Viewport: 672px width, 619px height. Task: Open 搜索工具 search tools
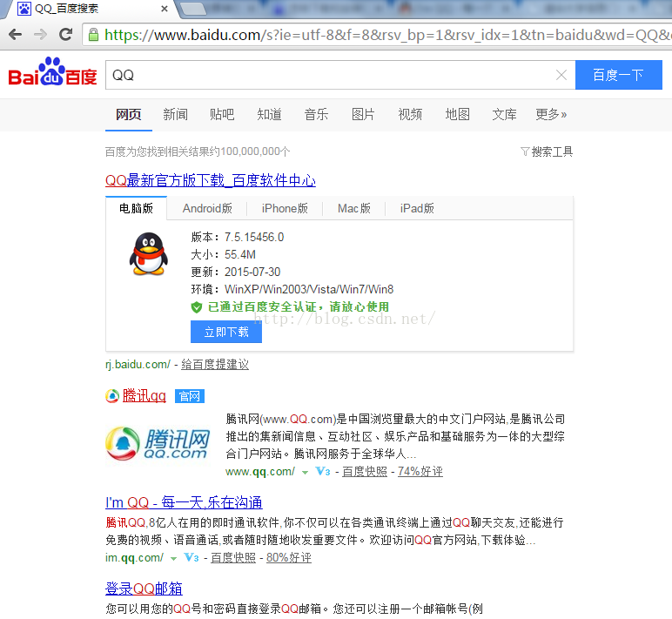pos(552,151)
